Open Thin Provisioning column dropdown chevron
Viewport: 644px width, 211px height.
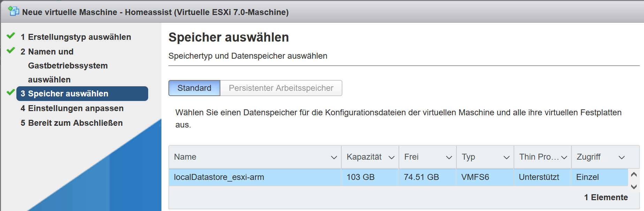(x=564, y=158)
